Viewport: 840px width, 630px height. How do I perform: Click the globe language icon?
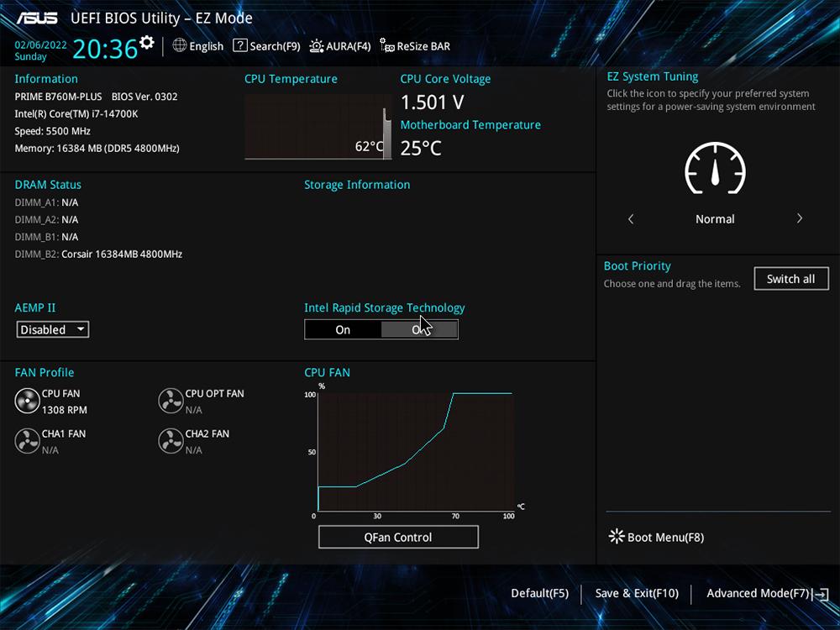pyautogui.click(x=180, y=45)
